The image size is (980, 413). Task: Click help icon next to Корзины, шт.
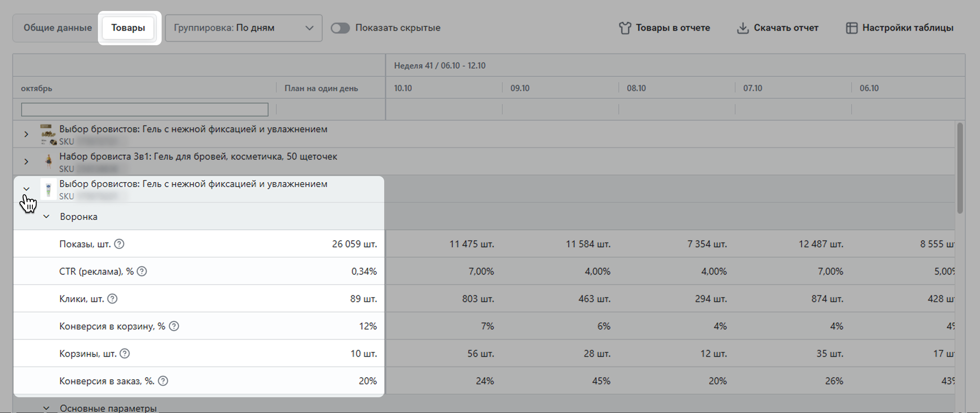[x=124, y=354]
